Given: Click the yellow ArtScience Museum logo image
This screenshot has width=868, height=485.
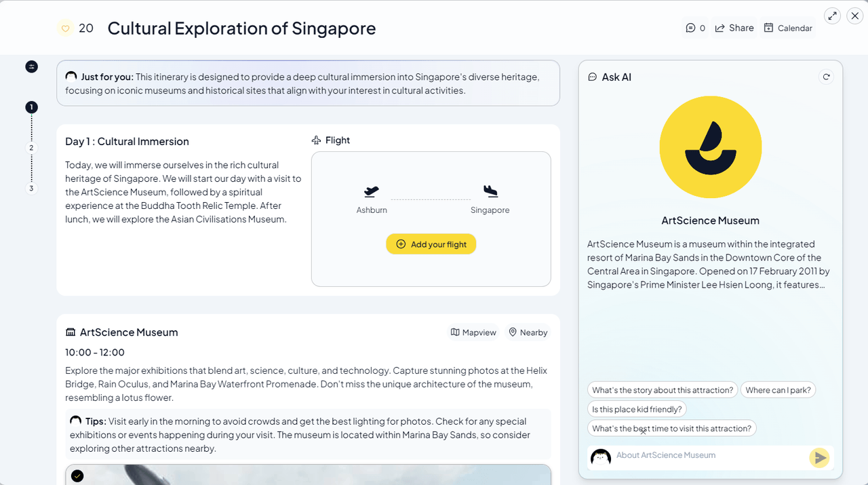Looking at the screenshot, I should [711, 147].
